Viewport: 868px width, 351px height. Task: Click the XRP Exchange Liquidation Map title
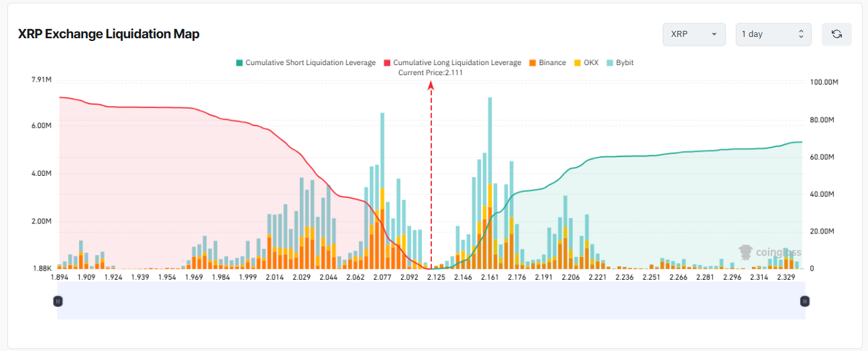[109, 34]
